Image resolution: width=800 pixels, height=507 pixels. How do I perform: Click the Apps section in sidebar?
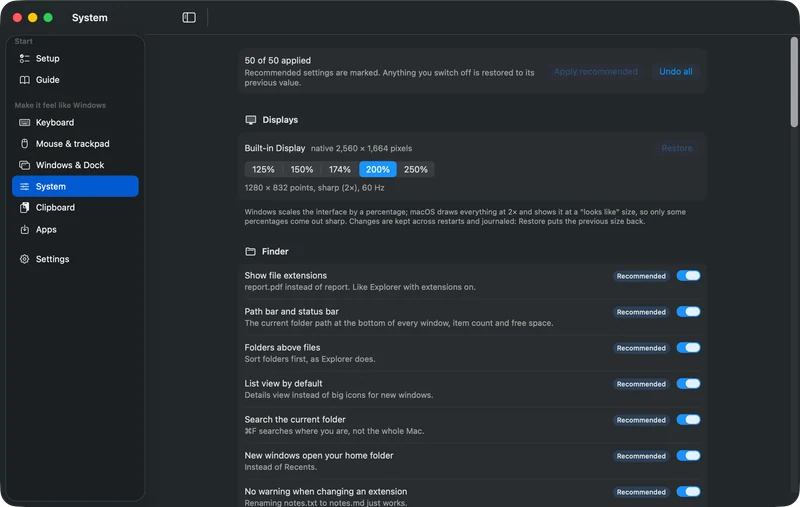(75, 230)
